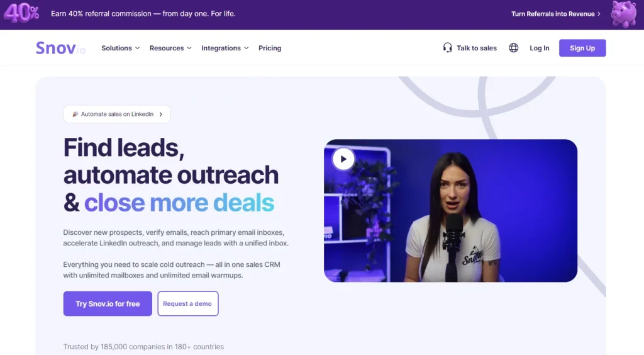Click Try Snov.io for free button

[108, 303]
